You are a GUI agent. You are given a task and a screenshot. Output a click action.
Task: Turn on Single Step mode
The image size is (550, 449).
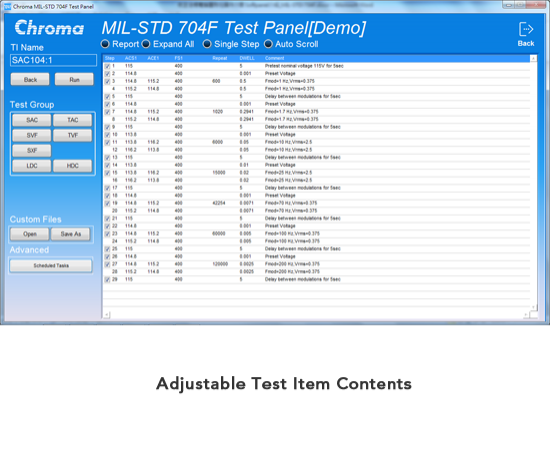click(x=207, y=44)
